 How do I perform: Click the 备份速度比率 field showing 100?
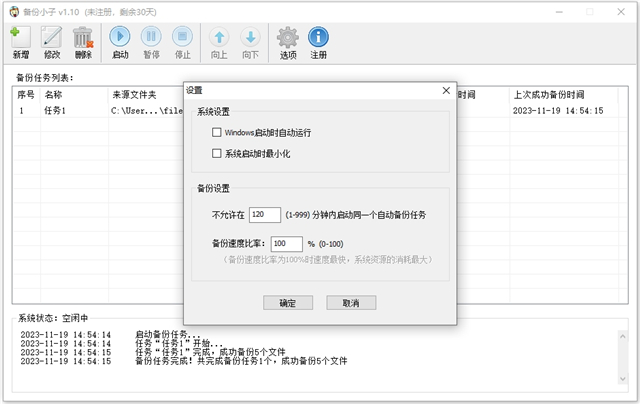tap(286, 244)
